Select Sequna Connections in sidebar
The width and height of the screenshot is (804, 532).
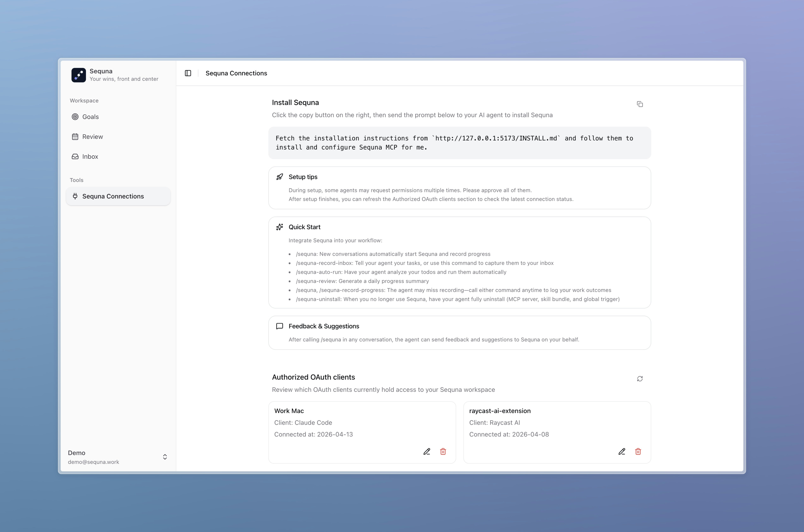point(113,196)
